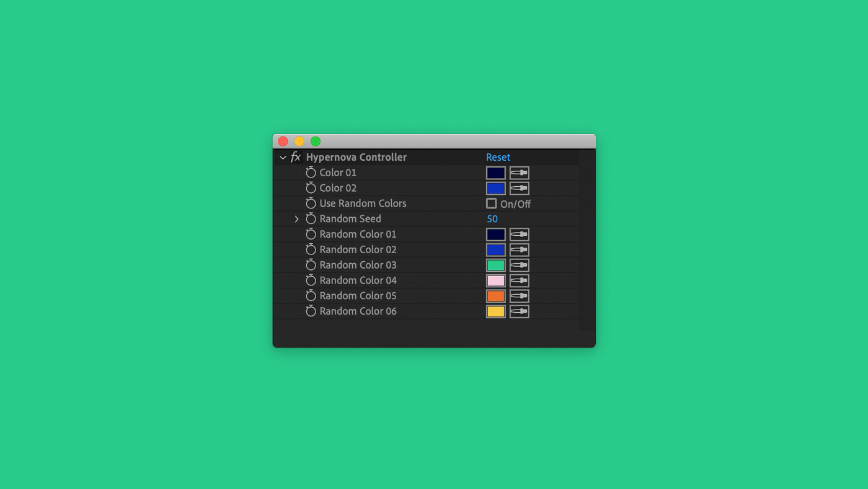Image resolution: width=868 pixels, height=489 pixels.
Task: Open the Random Color 06 yellow swatch
Action: 496,312
